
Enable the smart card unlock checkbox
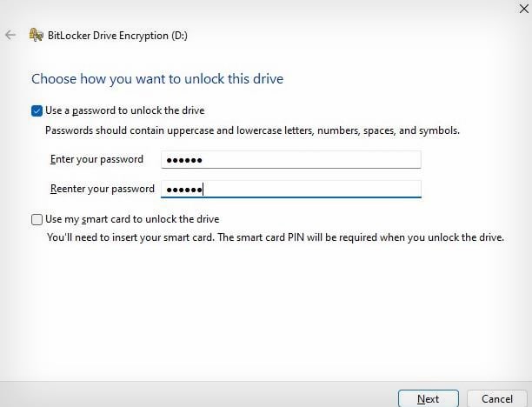37,219
